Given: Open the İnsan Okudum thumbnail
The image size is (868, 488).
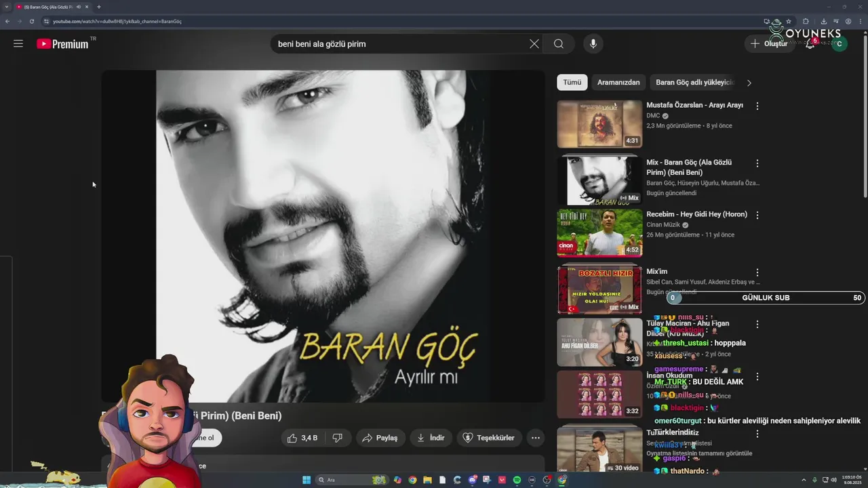Looking at the screenshot, I should pyautogui.click(x=599, y=394).
